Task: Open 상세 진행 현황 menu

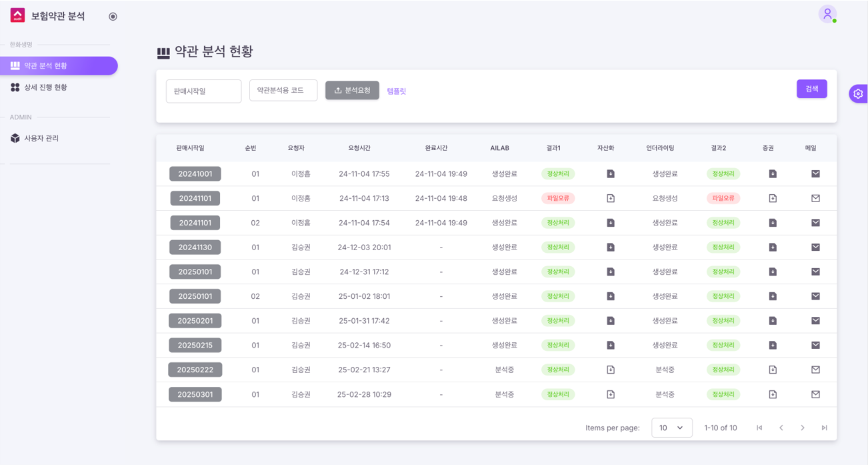Action: [45, 87]
